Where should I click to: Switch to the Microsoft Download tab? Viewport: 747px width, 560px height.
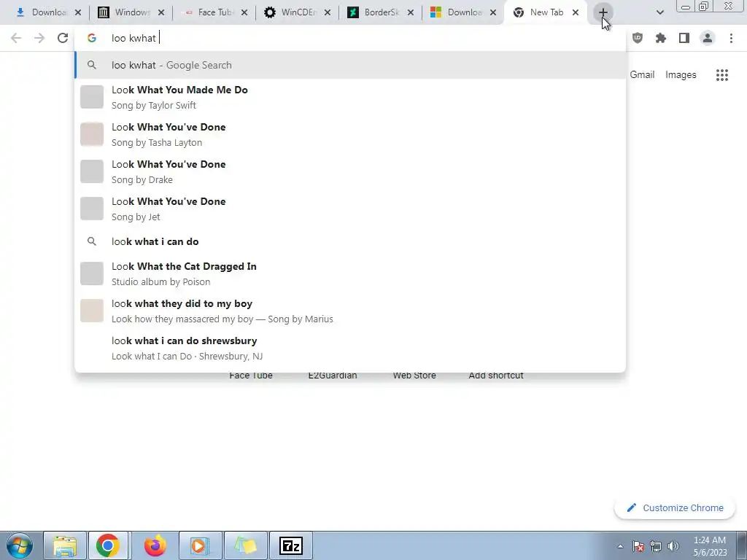tap(457, 12)
